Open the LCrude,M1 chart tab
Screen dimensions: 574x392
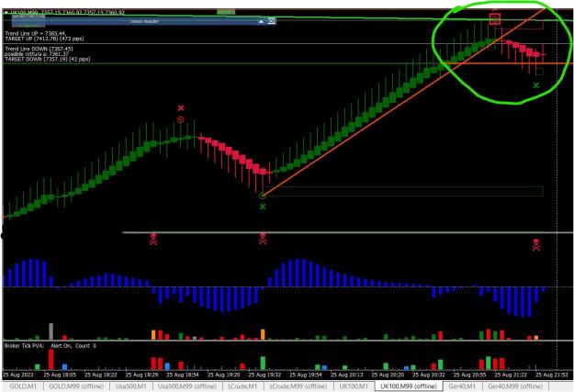click(x=242, y=386)
